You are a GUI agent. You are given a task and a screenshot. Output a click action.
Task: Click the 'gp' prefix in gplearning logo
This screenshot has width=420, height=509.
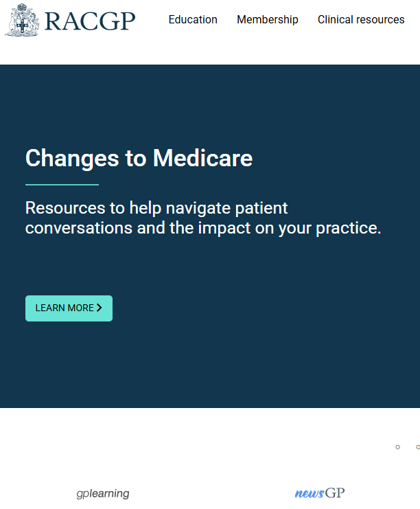click(82, 494)
